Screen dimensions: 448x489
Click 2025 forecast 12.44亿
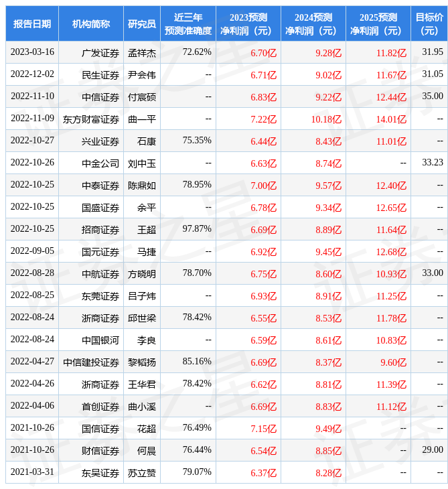391,97
